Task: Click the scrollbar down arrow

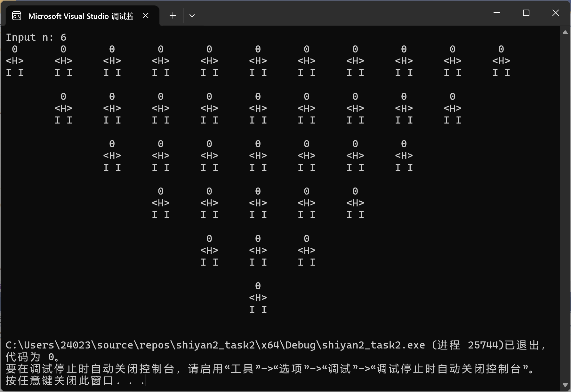Action: 565,385
